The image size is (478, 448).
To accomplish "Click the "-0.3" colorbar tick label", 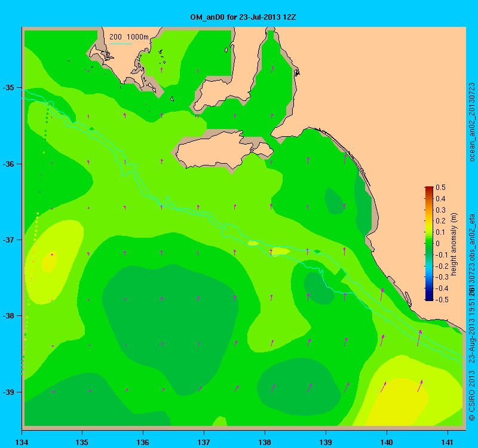I will click(441, 277).
